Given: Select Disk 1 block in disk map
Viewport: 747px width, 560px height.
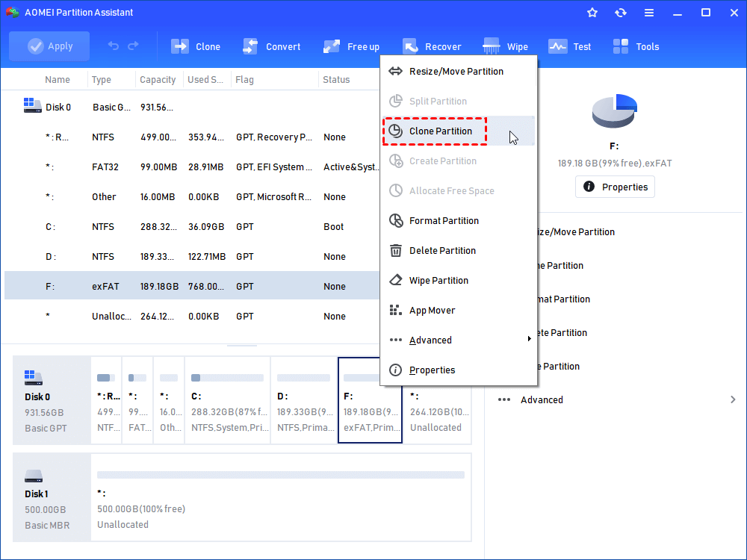Looking at the screenshot, I should coord(52,497).
